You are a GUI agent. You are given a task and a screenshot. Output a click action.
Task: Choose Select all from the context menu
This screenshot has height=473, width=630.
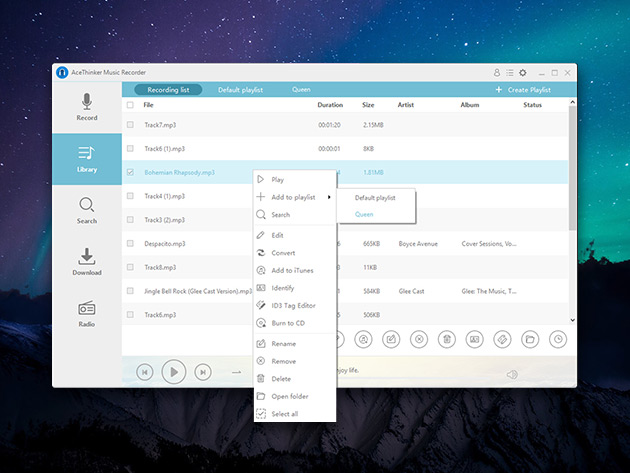tap(295, 414)
